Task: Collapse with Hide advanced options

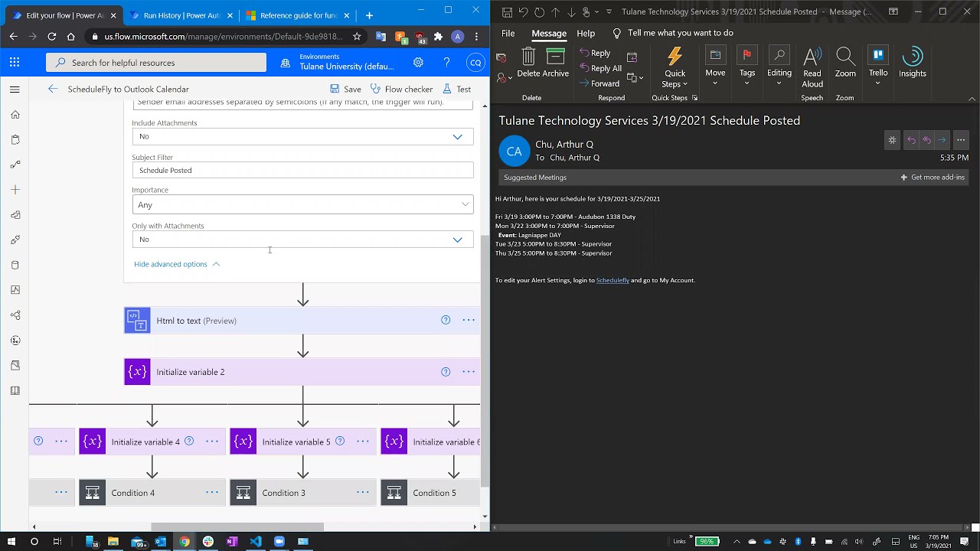Action: (x=177, y=264)
